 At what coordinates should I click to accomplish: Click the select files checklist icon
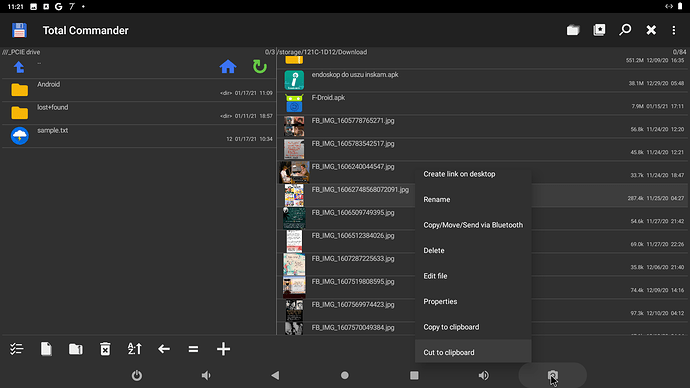click(x=16, y=349)
